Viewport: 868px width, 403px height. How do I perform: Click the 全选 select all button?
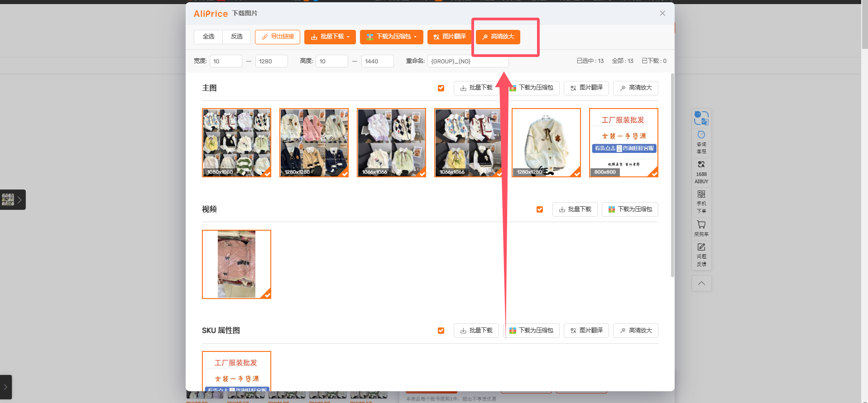(x=208, y=37)
